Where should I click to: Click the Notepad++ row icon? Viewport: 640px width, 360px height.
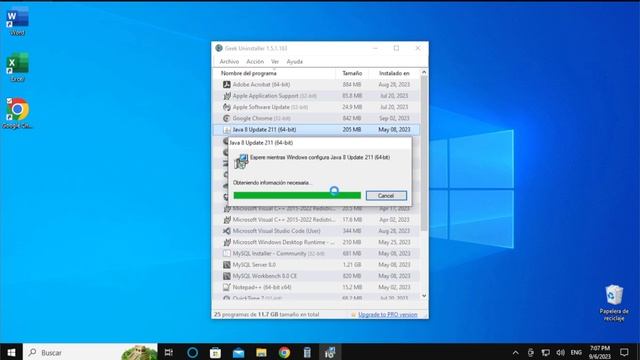(227, 287)
